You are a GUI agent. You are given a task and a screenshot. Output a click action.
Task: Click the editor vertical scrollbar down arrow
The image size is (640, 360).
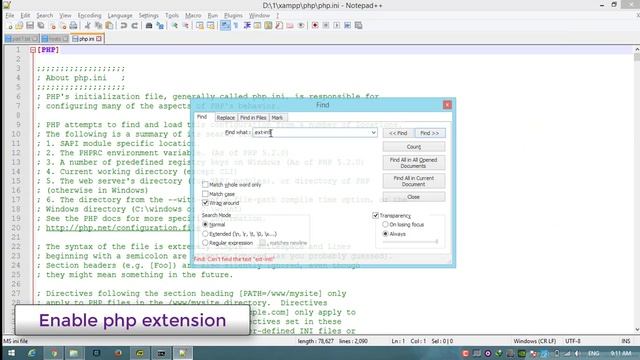[x=637, y=330]
